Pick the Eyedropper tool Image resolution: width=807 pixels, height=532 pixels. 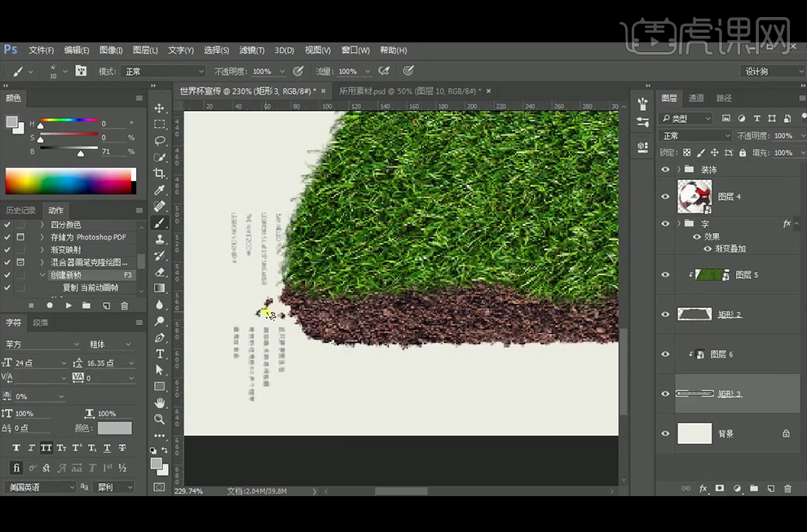pyautogui.click(x=160, y=190)
